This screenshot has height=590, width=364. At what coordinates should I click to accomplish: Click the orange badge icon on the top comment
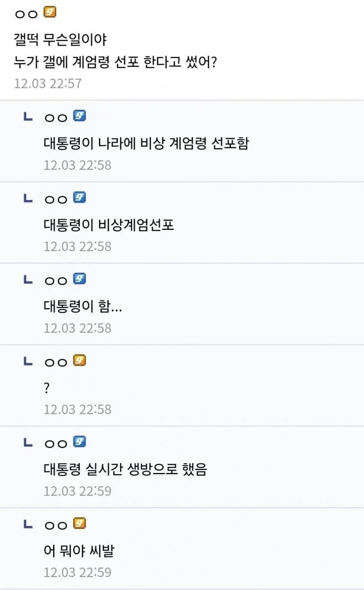pyautogui.click(x=50, y=13)
